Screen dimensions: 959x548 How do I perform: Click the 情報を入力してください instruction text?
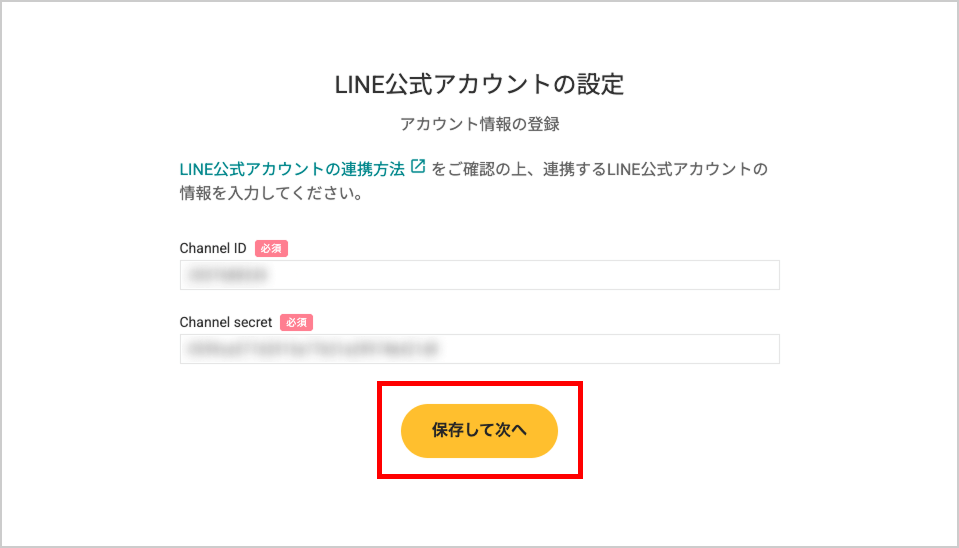point(272,193)
